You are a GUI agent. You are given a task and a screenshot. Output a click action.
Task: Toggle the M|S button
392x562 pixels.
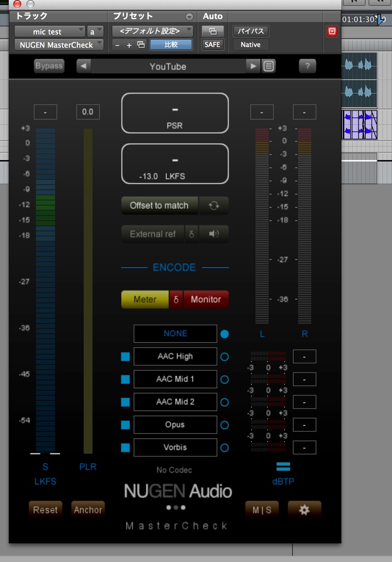pyautogui.click(x=262, y=509)
